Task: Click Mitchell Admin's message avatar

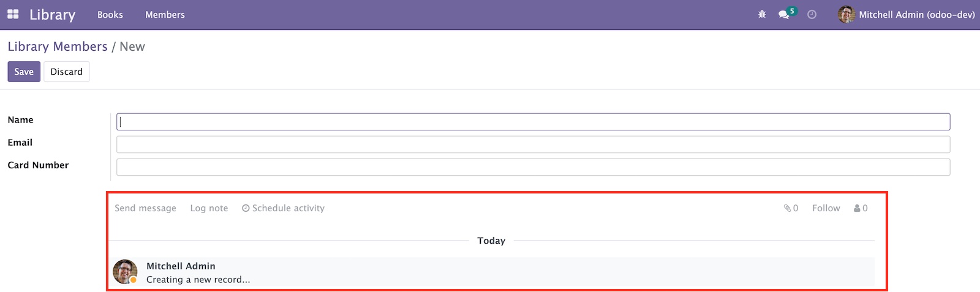Action: tap(125, 272)
